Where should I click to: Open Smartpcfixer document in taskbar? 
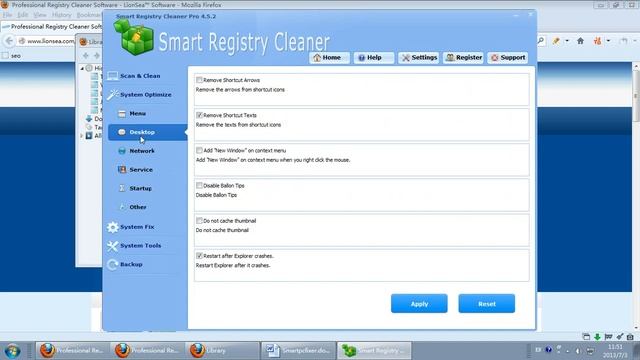pos(297,351)
